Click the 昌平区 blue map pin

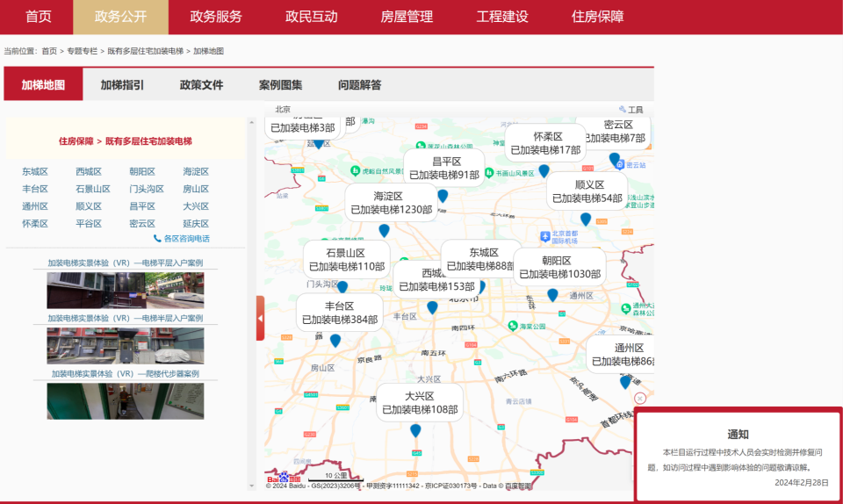(443, 196)
